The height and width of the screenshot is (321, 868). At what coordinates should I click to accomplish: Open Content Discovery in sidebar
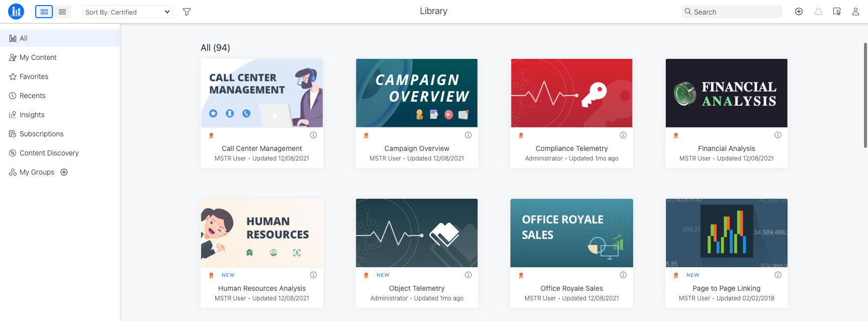(x=49, y=153)
